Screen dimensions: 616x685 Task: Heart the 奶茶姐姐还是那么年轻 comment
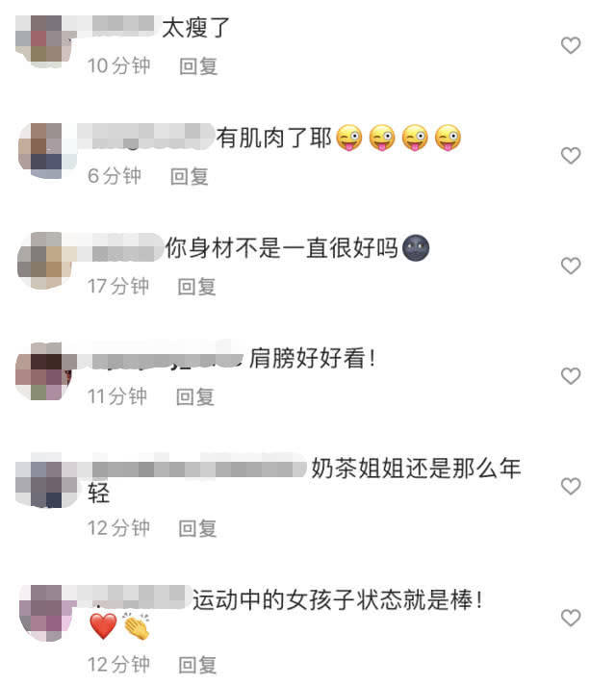click(x=570, y=486)
